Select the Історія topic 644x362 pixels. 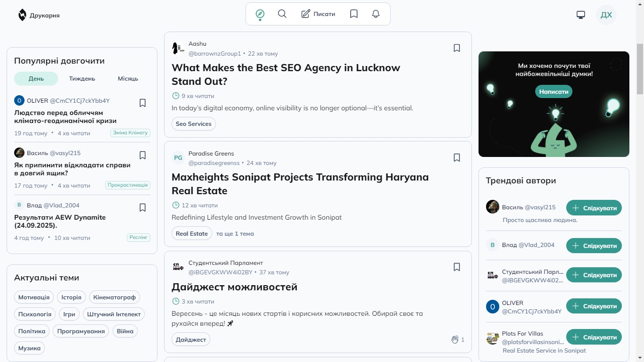tap(72, 297)
